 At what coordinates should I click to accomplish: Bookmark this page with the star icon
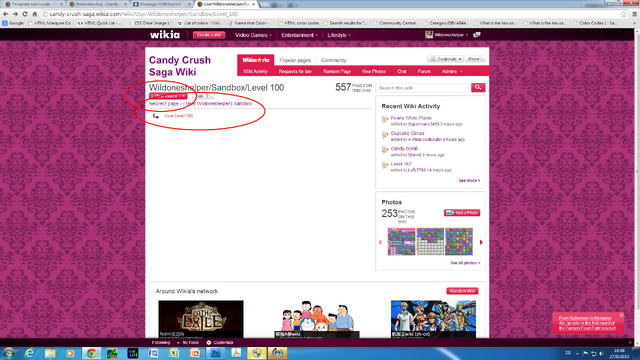tap(624, 14)
